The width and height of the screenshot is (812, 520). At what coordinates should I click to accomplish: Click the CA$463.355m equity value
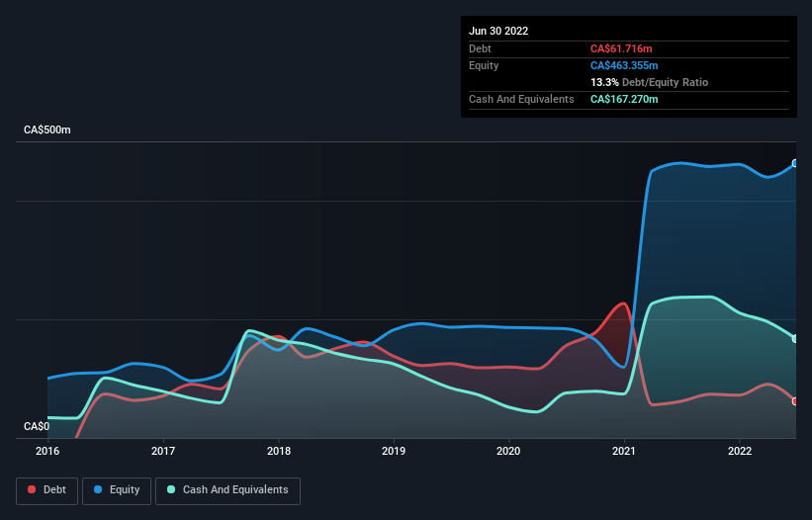point(624,65)
